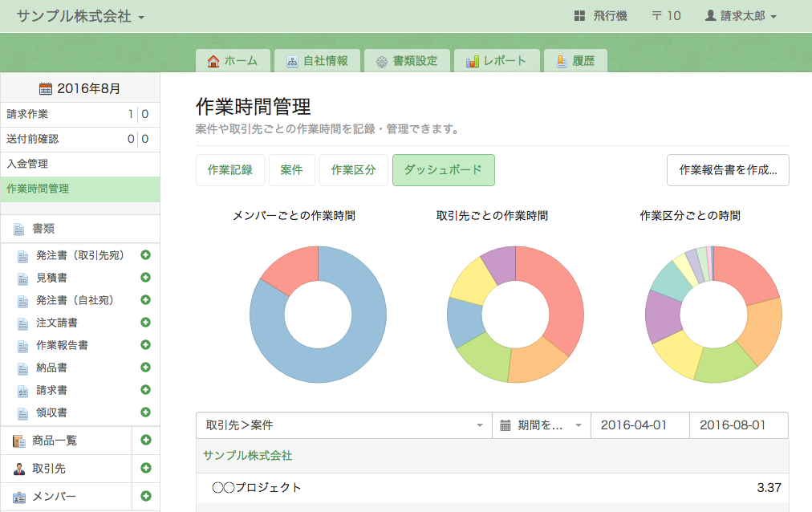Click plus icon next to 取引先
Screen dimensions: 812x512
coord(146,468)
